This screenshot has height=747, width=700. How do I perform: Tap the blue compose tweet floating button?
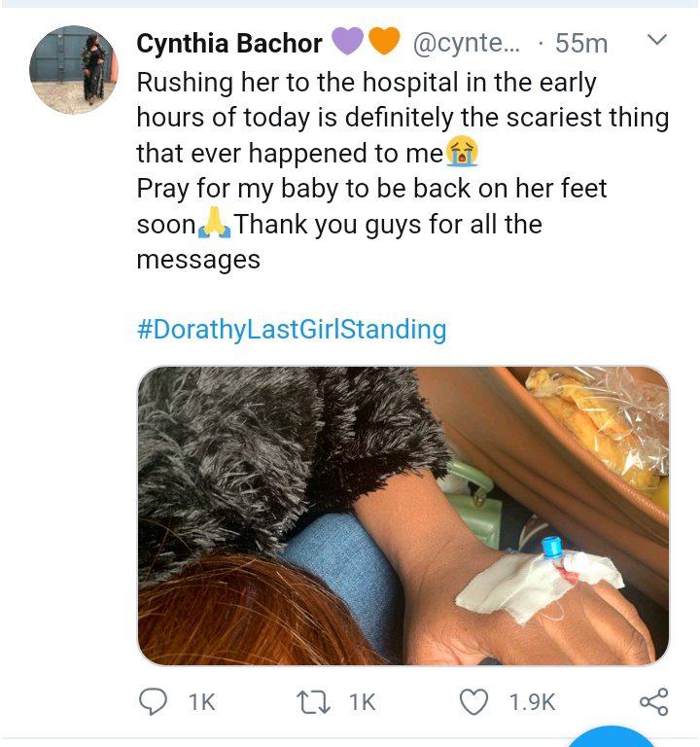pyautogui.click(x=612, y=736)
